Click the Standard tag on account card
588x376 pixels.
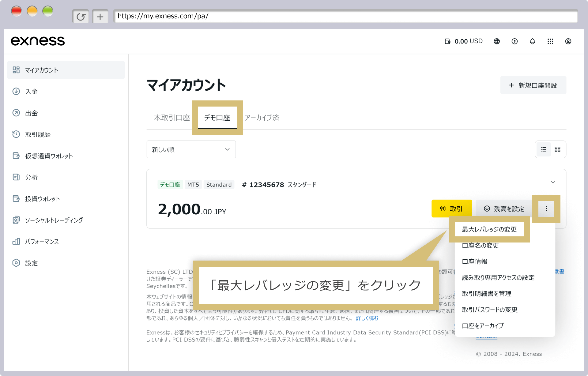pyautogui.click(x=219, y=185)
